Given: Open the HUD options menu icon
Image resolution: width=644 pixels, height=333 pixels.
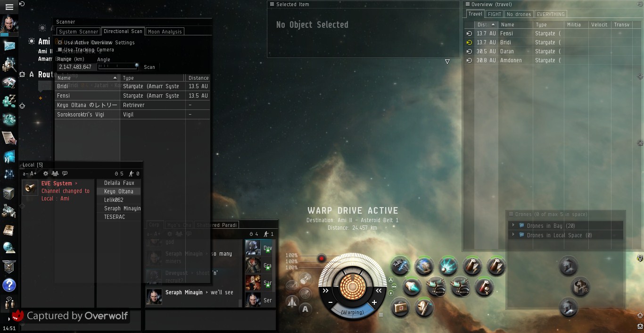Looking at the screenshot, I should [381, 315].
